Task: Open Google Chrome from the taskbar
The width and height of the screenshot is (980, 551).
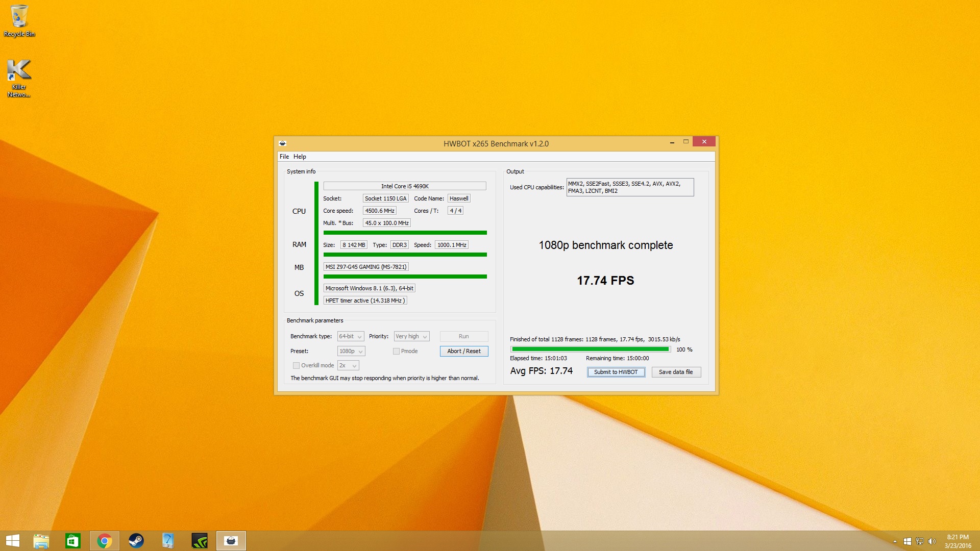Action: pos(105,541)
